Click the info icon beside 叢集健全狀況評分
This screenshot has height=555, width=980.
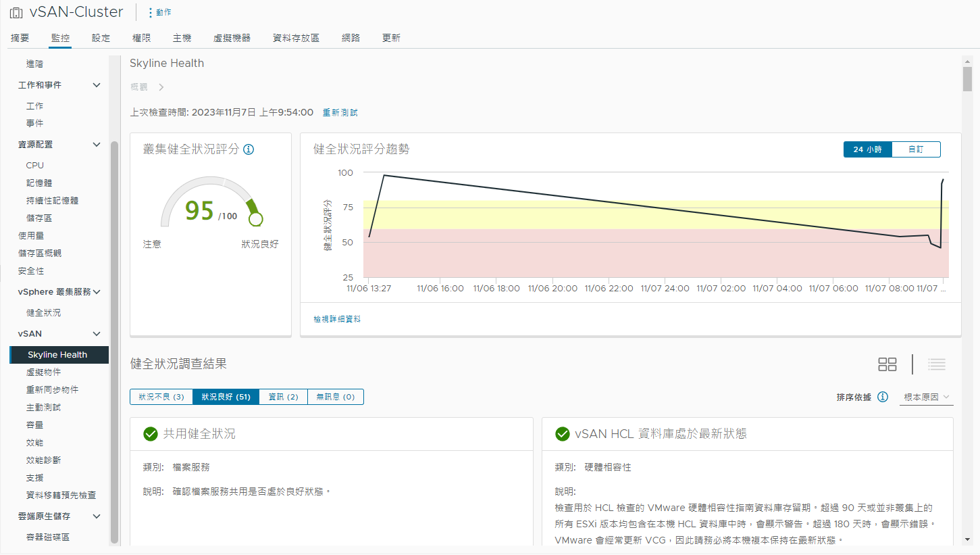click(x=249, y=149)
